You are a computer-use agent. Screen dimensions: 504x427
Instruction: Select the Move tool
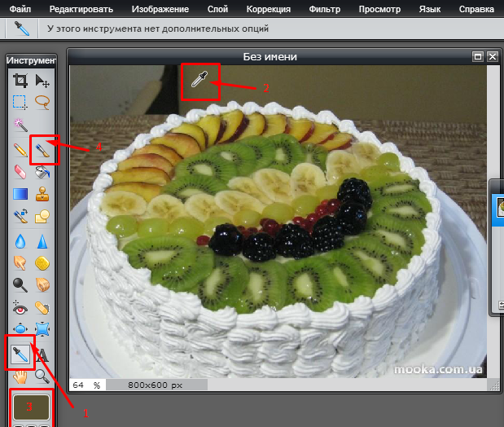pos(42,80)
